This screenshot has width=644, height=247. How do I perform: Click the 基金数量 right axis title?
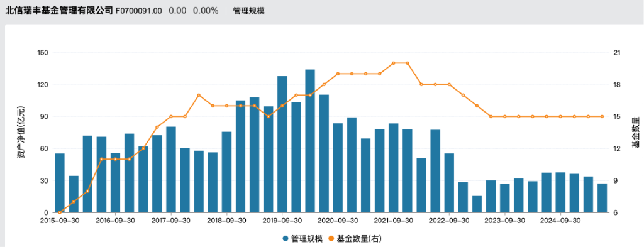636,132
